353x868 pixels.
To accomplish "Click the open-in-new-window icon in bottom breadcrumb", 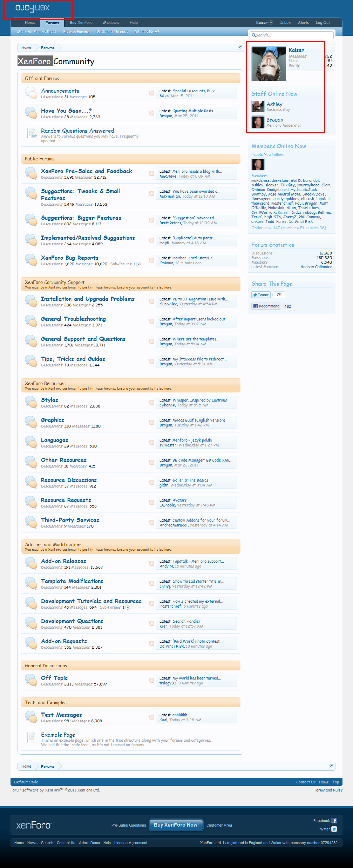I will [x=331, y=766].
